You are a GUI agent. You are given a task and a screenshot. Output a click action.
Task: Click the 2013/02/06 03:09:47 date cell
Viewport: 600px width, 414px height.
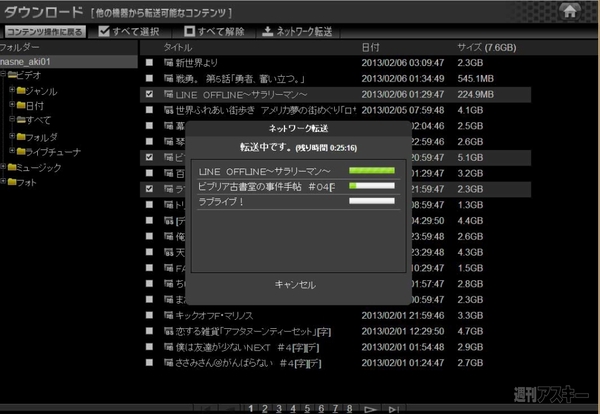[403, 63]
